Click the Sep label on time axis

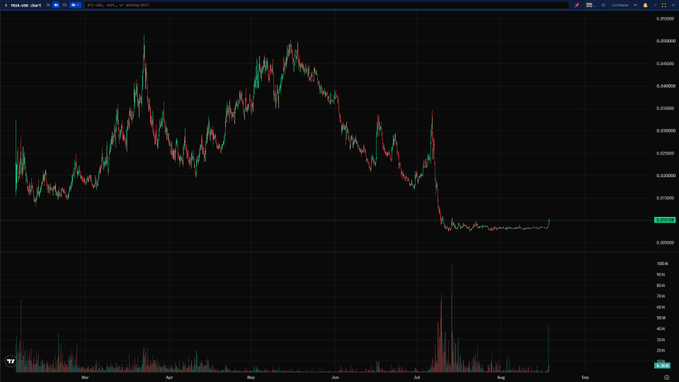tap(585, 377)
